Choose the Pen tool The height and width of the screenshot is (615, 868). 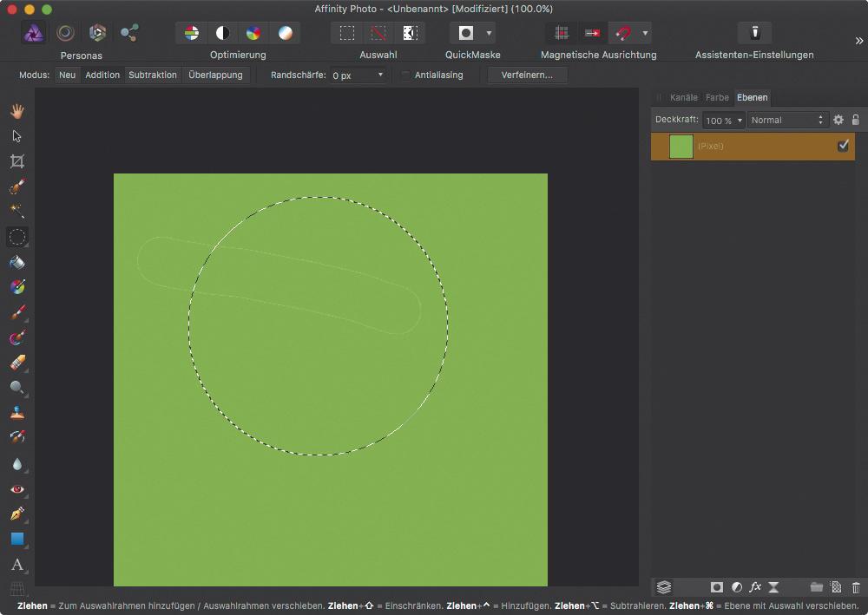click(x=16, y=514)
